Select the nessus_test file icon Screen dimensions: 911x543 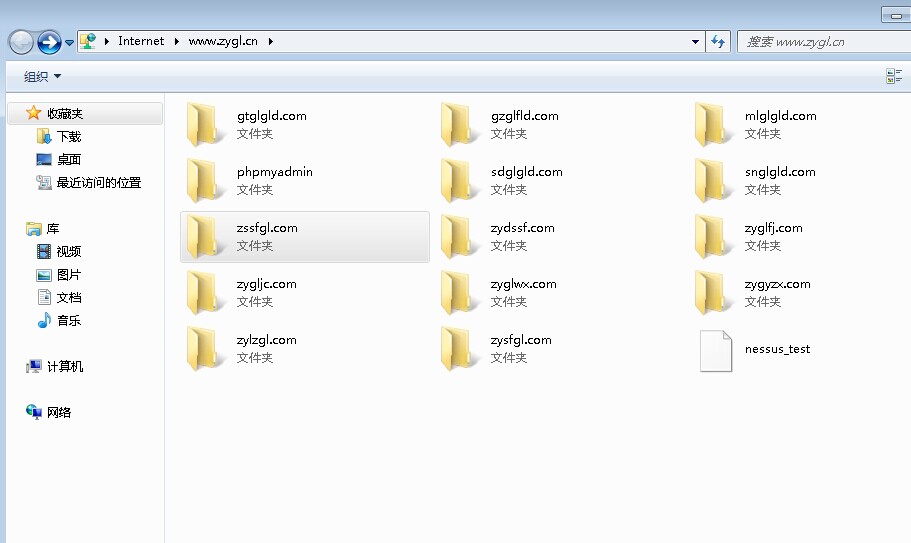pyautogui.click(x=715, y=351)
